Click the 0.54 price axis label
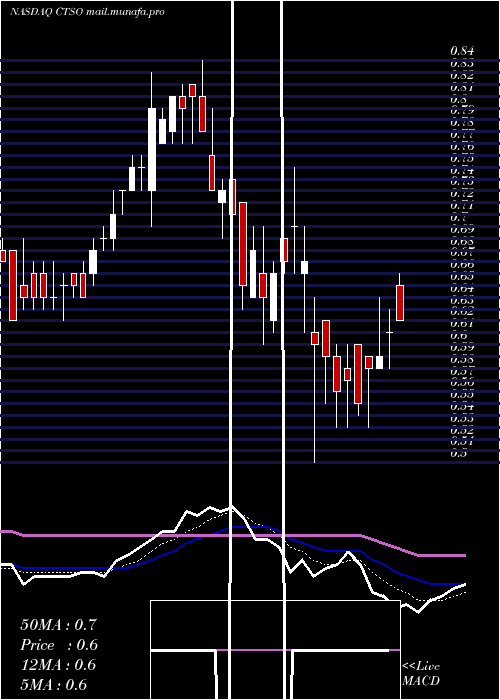 (462, 407)
